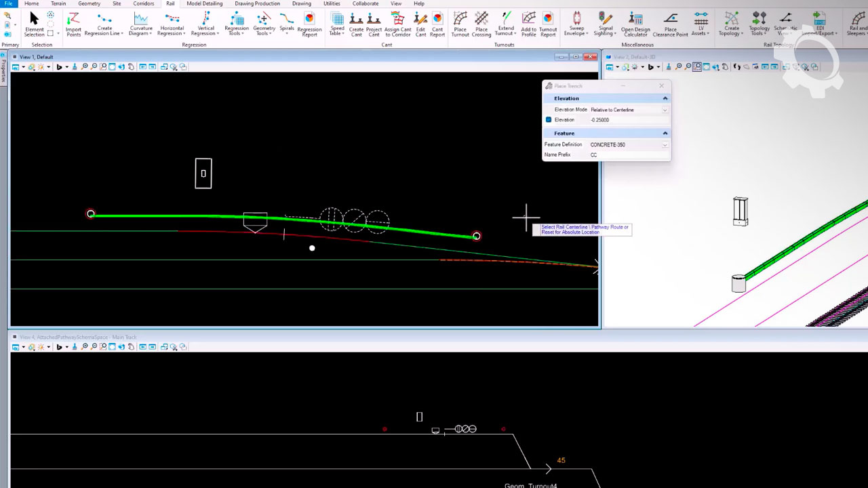
Task: Click the Edit Cant tool
Action: click(x=420, y=24)
